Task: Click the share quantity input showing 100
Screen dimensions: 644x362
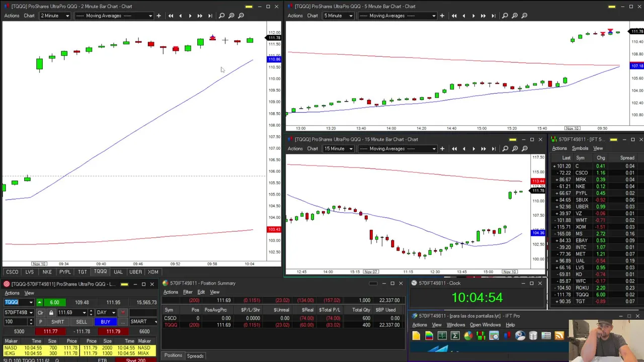Action: tap(15, 322)
